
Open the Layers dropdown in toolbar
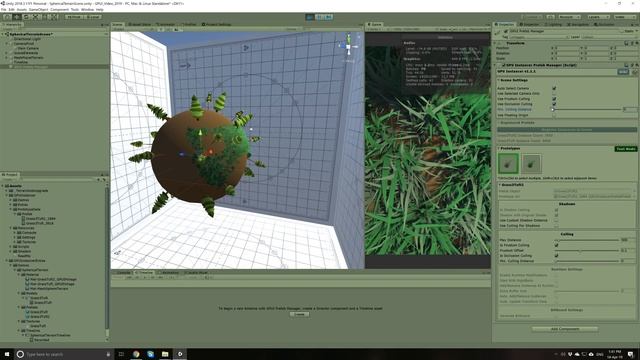coord(598,17)
